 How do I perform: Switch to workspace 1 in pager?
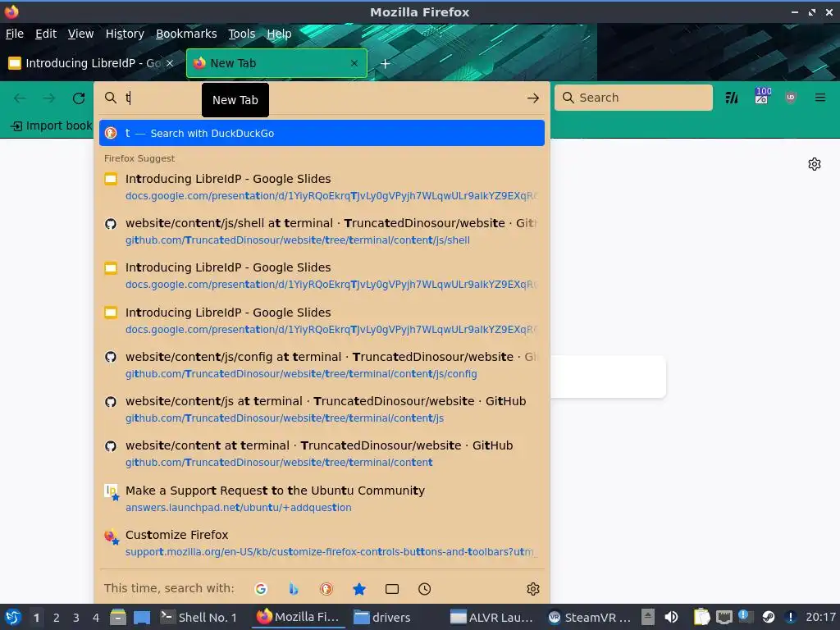pyautogui.click(x=36, y=618)
